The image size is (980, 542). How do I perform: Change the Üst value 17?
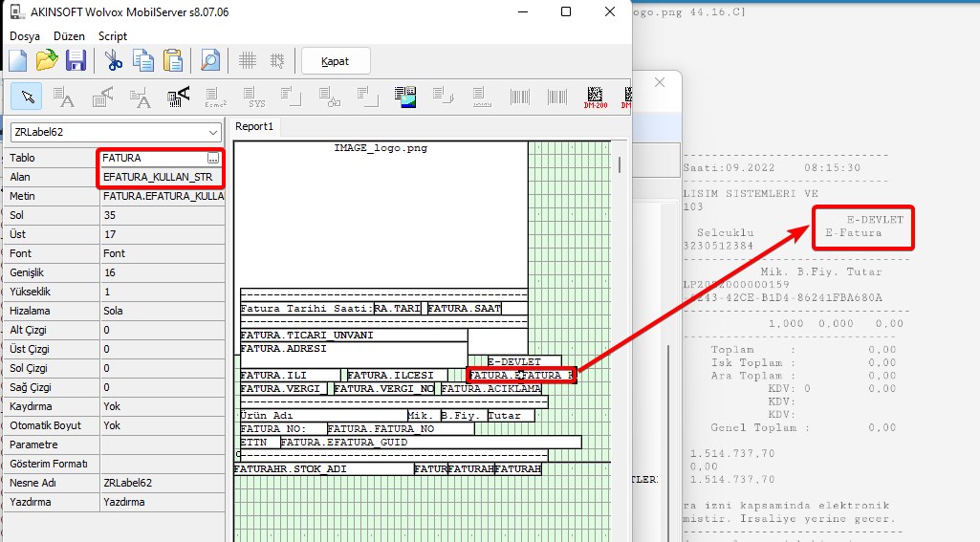[x=163, y=234]
